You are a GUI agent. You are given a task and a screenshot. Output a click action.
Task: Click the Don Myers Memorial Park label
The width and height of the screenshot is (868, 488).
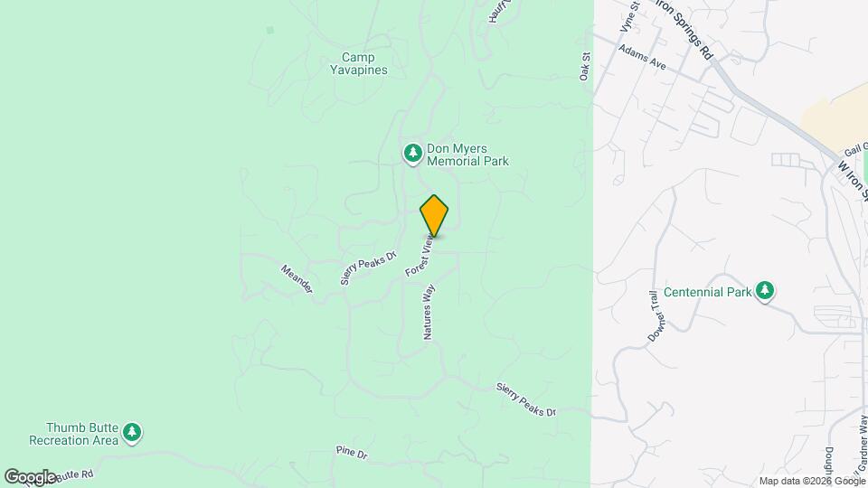467,155
